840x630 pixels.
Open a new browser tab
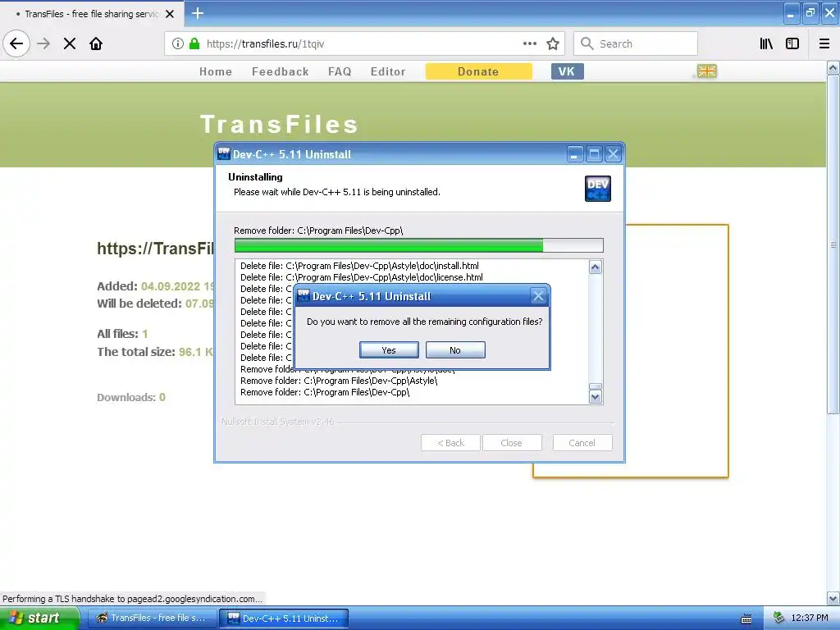coord(198,13)
